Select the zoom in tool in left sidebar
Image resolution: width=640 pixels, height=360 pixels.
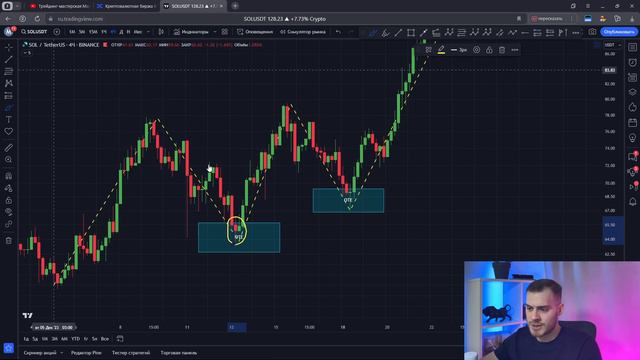(9, 160)
